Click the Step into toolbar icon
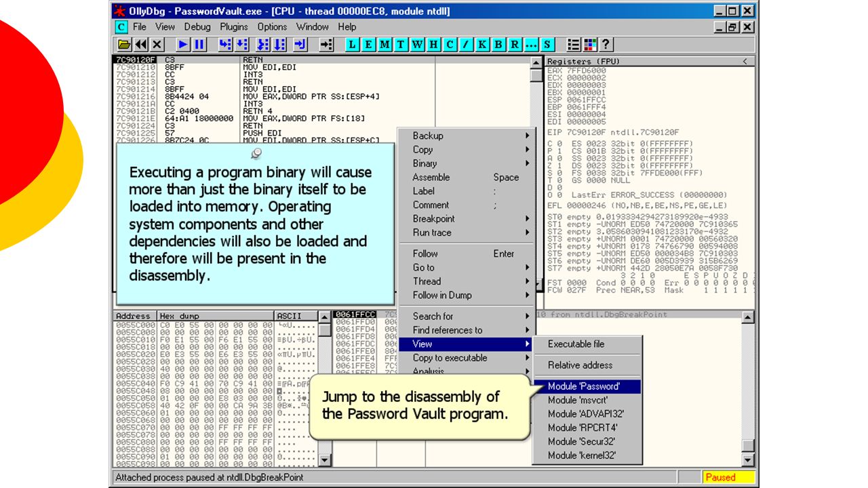Image resolution: width=868 pixels, height=488 pixels. (225, 44)
